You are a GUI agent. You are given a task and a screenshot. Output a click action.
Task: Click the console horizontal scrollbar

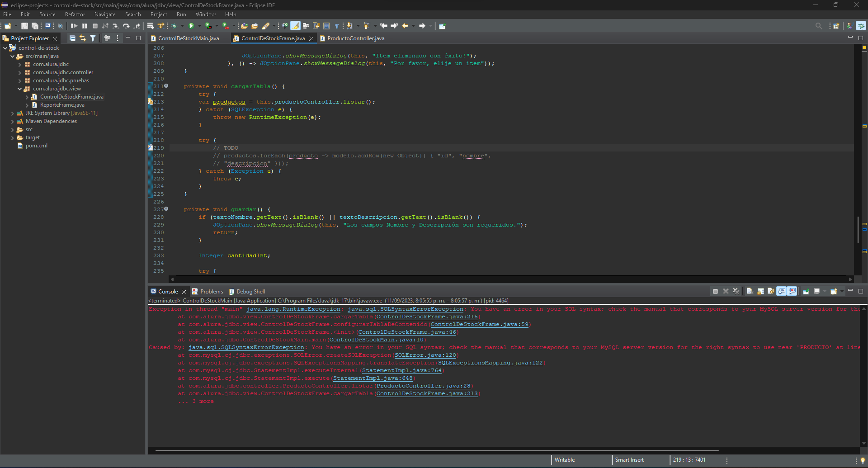437,450
